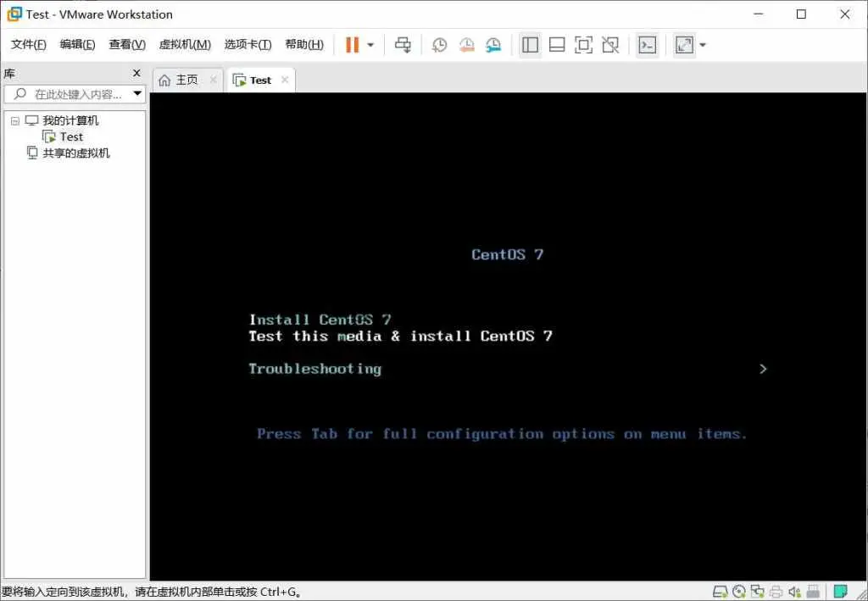Screen dimensions: 868x601
Task: Open the snapshot manager
Action: [493, 45]
